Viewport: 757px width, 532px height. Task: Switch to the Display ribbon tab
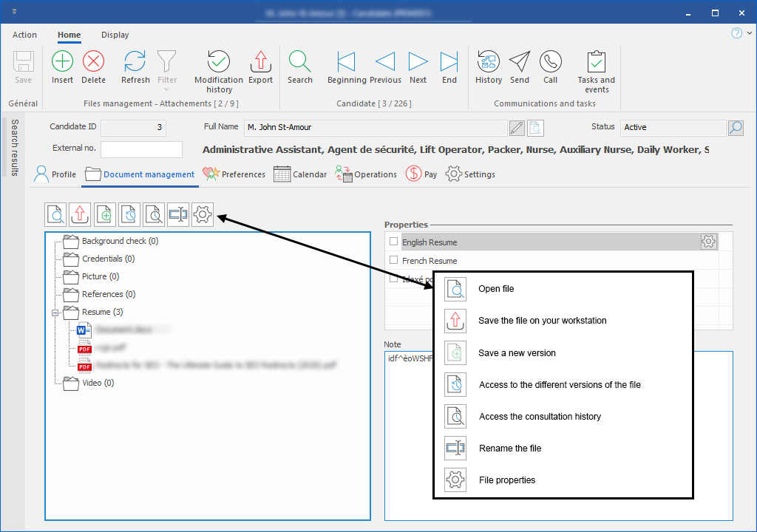click(x=115, y=35)
